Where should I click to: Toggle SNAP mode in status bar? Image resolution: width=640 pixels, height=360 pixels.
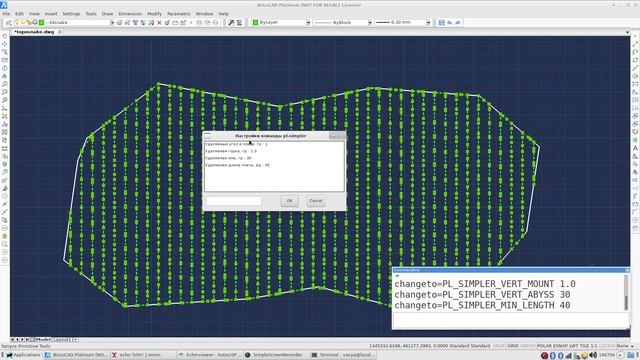point(499,346)
